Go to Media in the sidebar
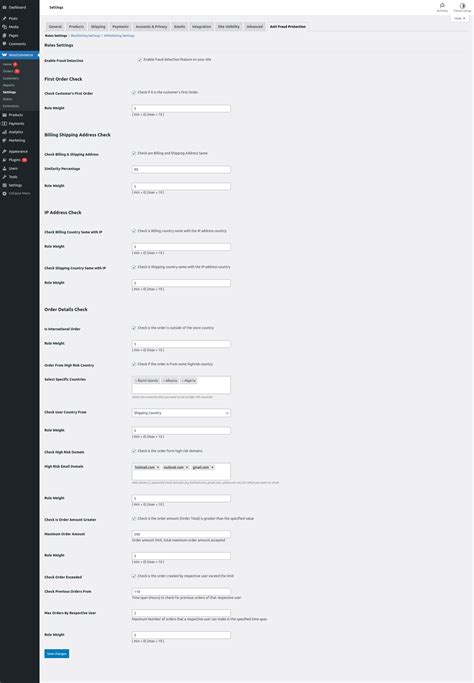This screenshot has width=474, height=683. click(x=14, y=27)
